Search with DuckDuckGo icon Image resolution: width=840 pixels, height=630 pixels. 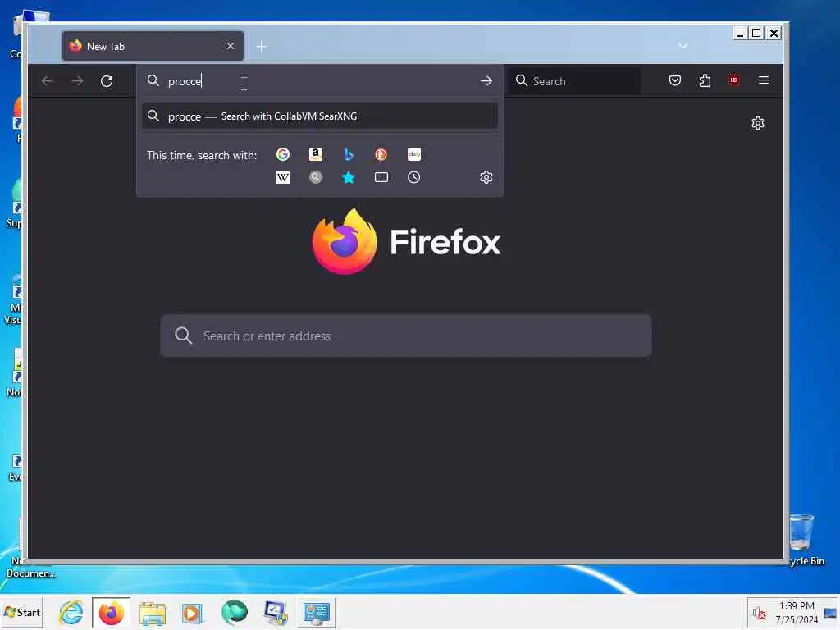tap(381, 154)
